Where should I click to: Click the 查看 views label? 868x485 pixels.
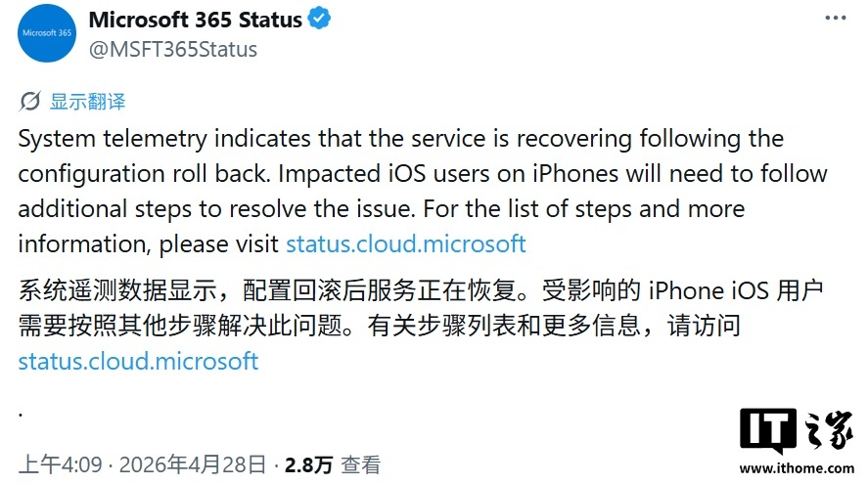pos(360,464)
